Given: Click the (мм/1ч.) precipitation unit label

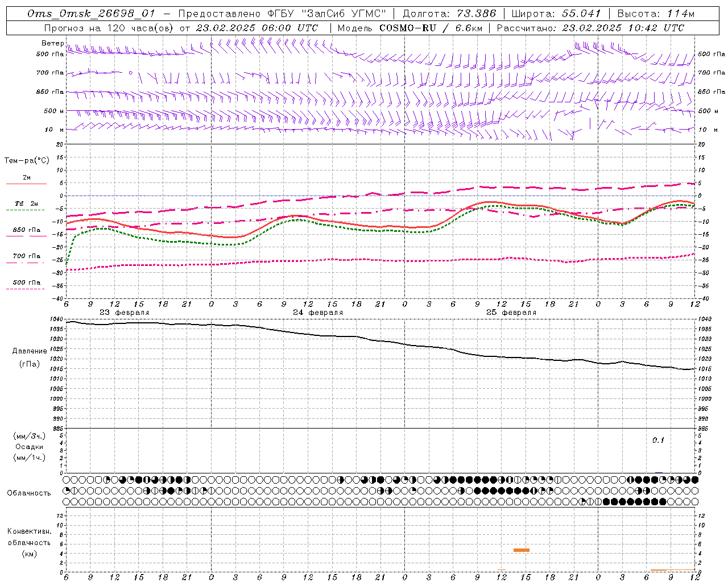Looking at the screenshot, I should tap(30, 458).
